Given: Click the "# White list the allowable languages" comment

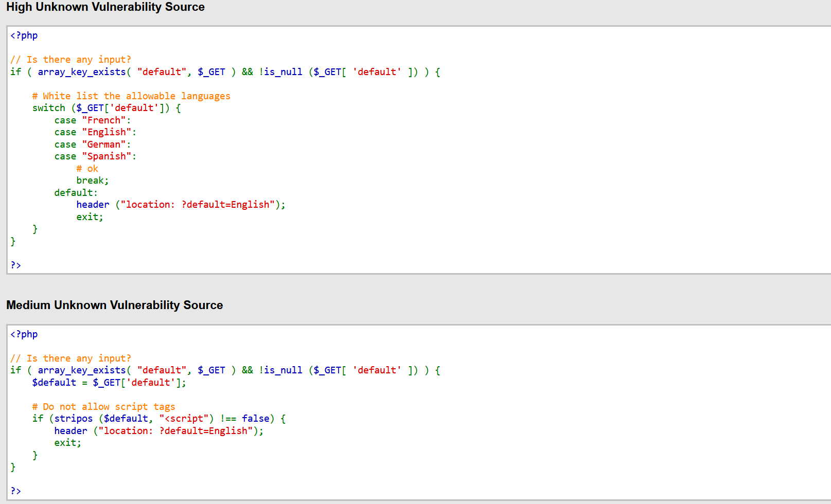Looking at the screenshot, I should pos(131,96).
